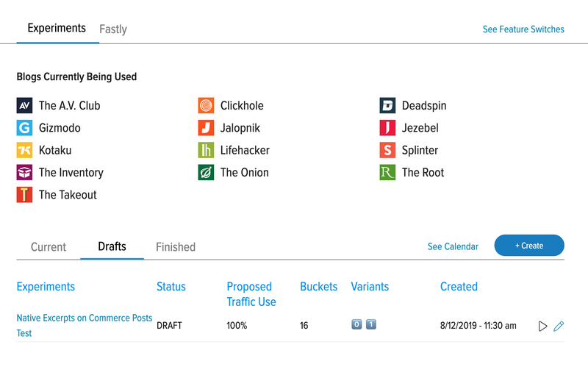Click the Jalopnik blog name

[240, 128]
